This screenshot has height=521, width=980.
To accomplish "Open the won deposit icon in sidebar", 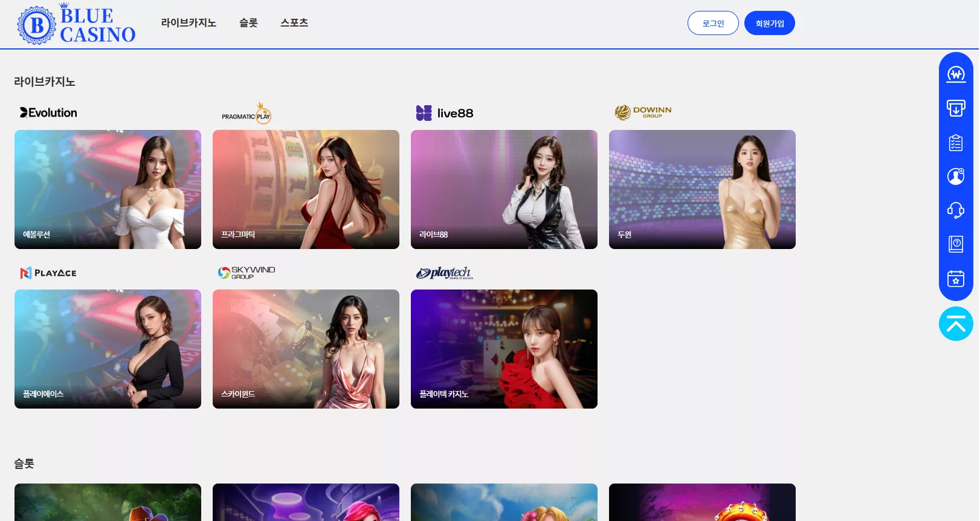I will [x=956, y=74].
